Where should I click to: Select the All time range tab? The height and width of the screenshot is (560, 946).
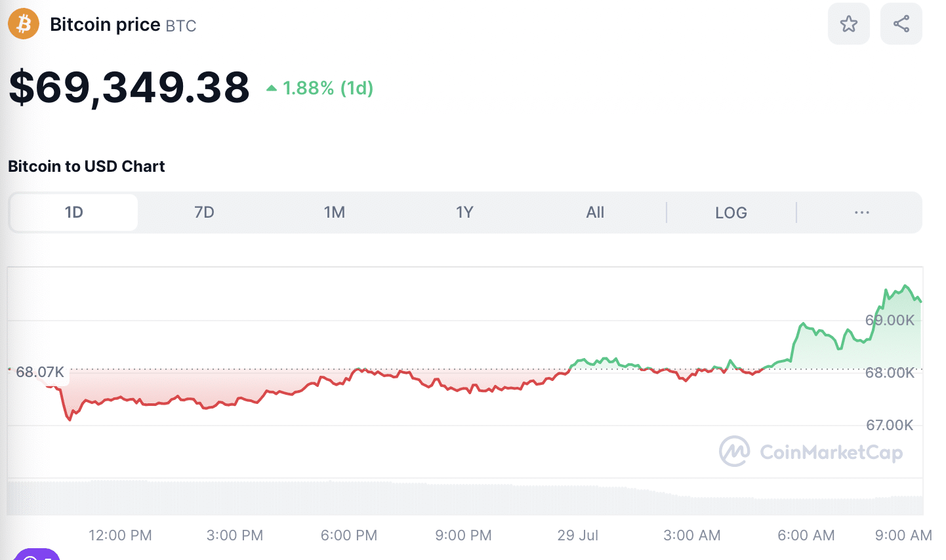595,212
